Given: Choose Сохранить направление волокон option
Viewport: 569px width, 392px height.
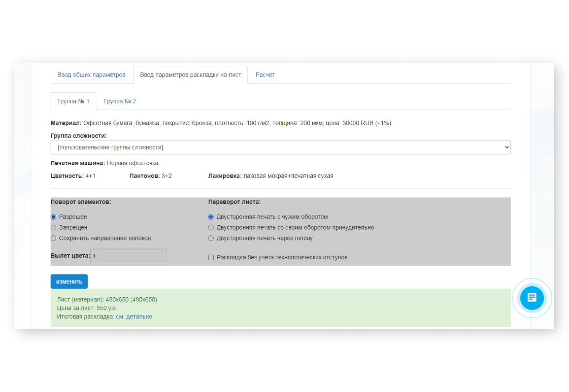Looking at the screenshot, I should [54, 238].
